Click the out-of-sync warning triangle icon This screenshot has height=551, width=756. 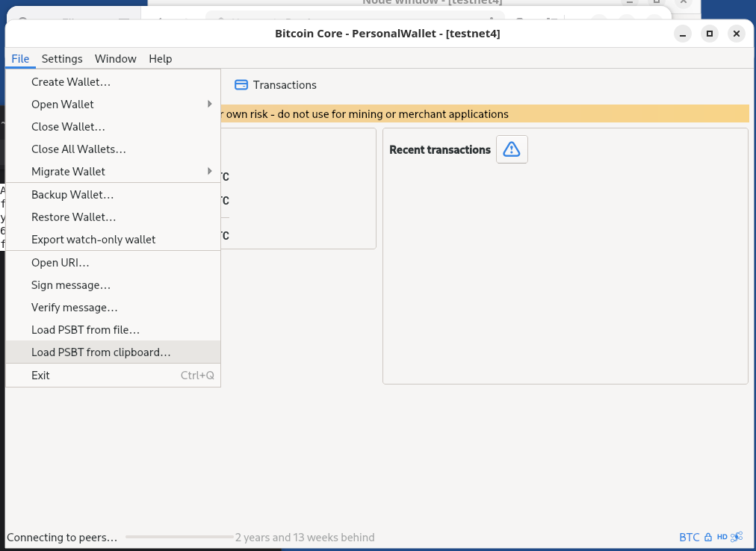tap(512, 149)
